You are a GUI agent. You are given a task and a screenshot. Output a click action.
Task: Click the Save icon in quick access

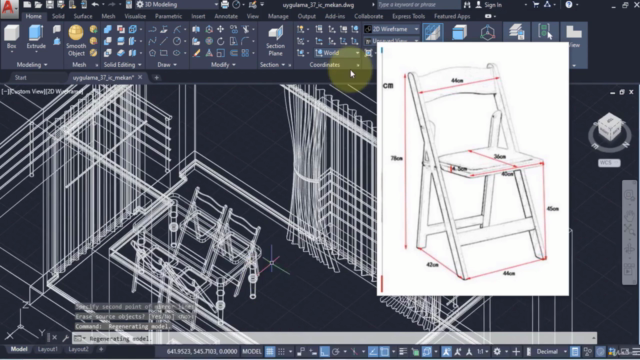[49, 4]
